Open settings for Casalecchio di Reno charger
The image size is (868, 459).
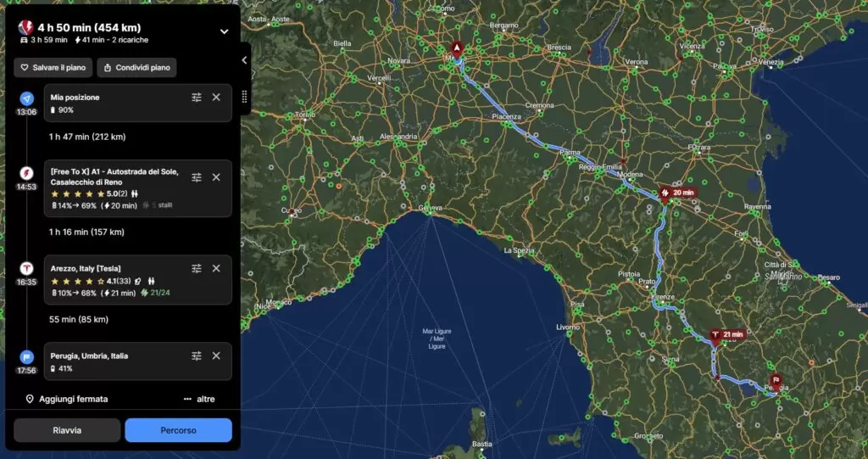point(197,177)
